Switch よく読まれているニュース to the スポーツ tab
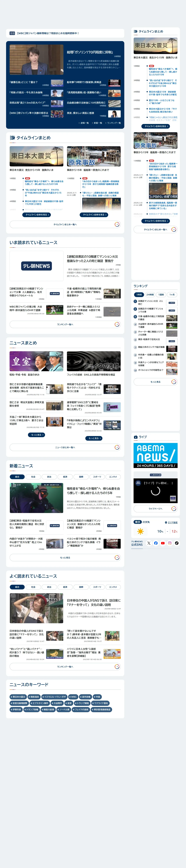This screenshot has height=868, width=186. pyautogui.click(x=97, y=587)
